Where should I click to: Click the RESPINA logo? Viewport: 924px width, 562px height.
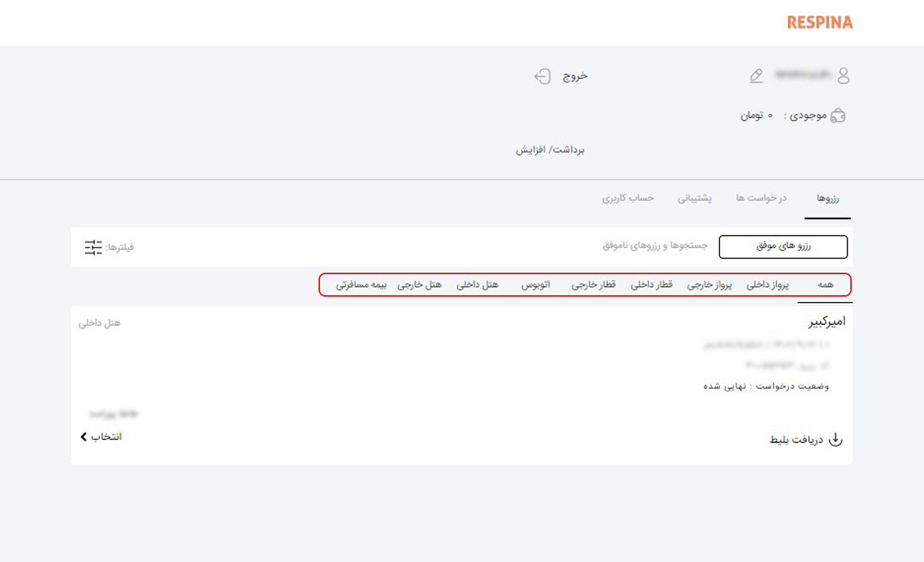pos(819,23)
